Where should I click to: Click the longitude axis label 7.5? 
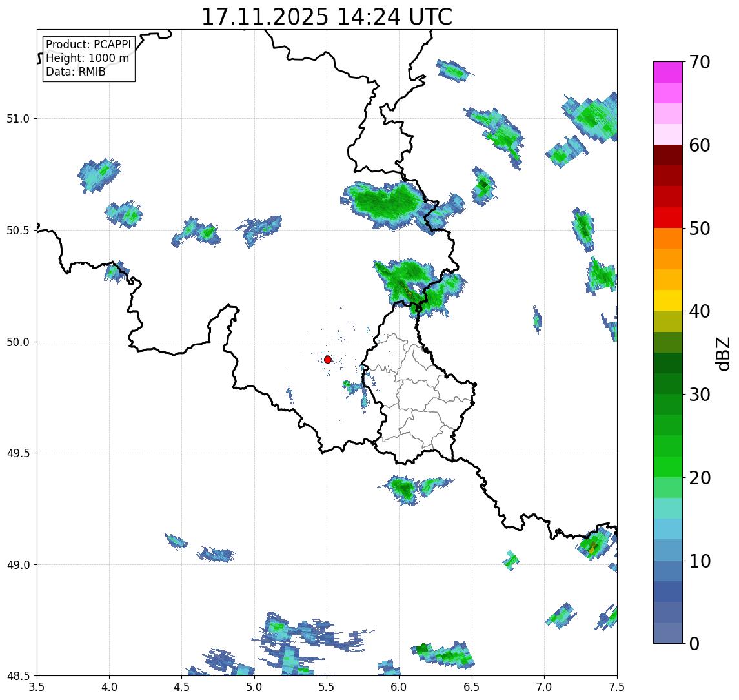pyautogui.click(x=617, y=687)
